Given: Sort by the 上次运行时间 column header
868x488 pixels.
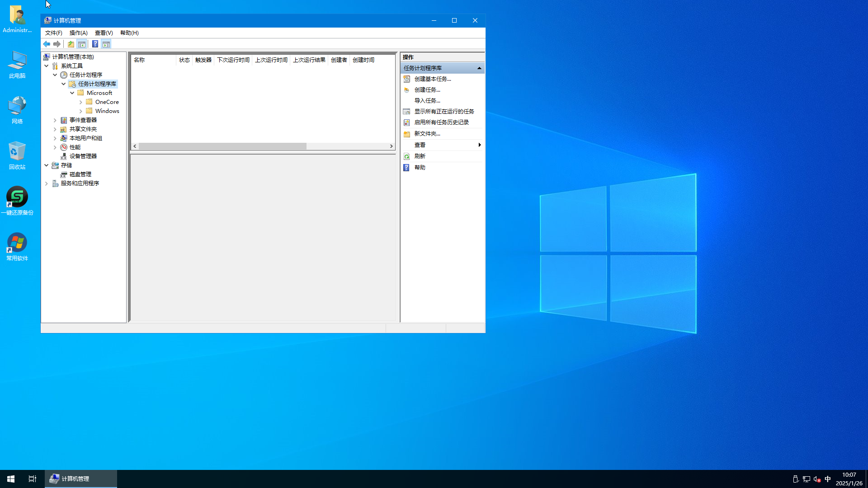Looking at the screenshot, I should [x=271, y=60].
